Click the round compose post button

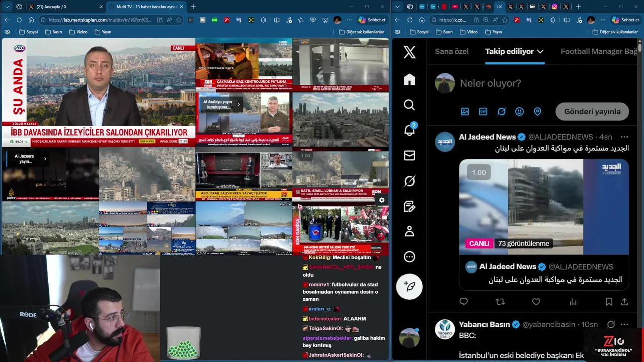pyautogui.click(x=409, y=286)
